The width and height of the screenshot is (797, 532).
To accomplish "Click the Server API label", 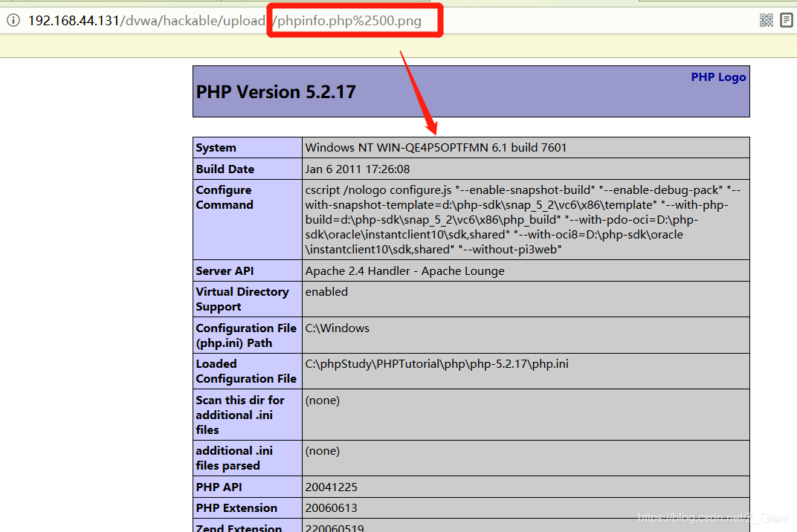I will point(225,271).
